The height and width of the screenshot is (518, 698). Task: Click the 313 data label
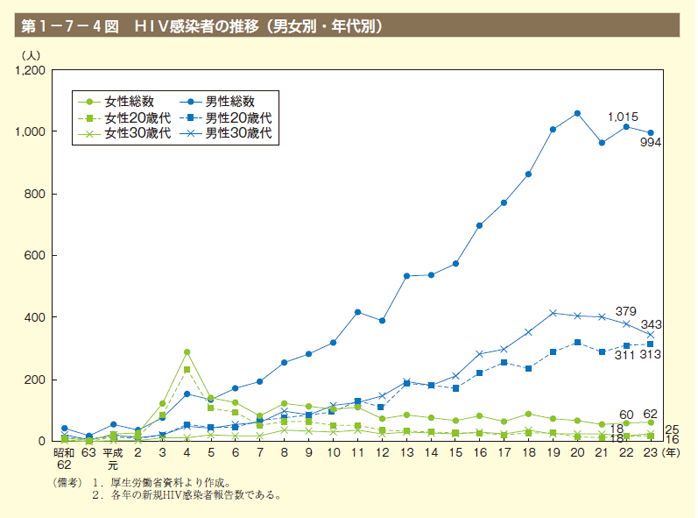tap(650, 354)
